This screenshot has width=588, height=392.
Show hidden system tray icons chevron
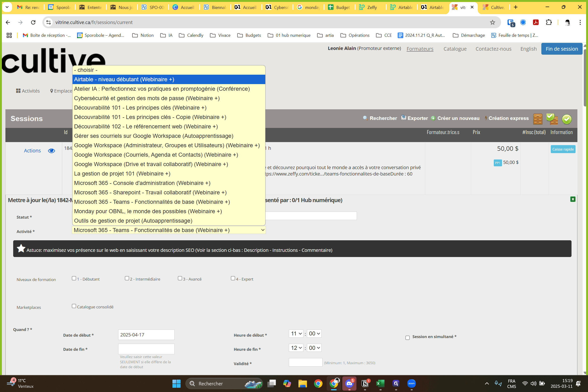click(487, 384)
